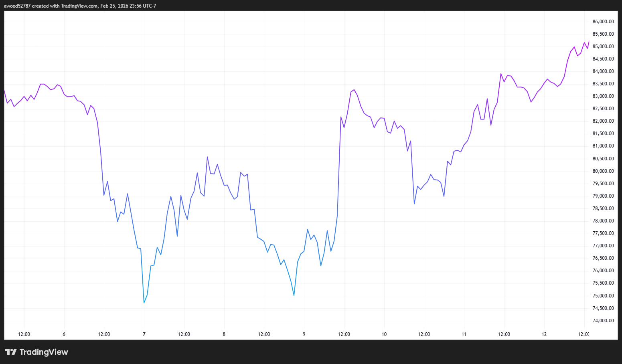The width and height of the screenshot is (622, 364).
Task: Click the "6" date label on the time axis
Action: [64, 334]
